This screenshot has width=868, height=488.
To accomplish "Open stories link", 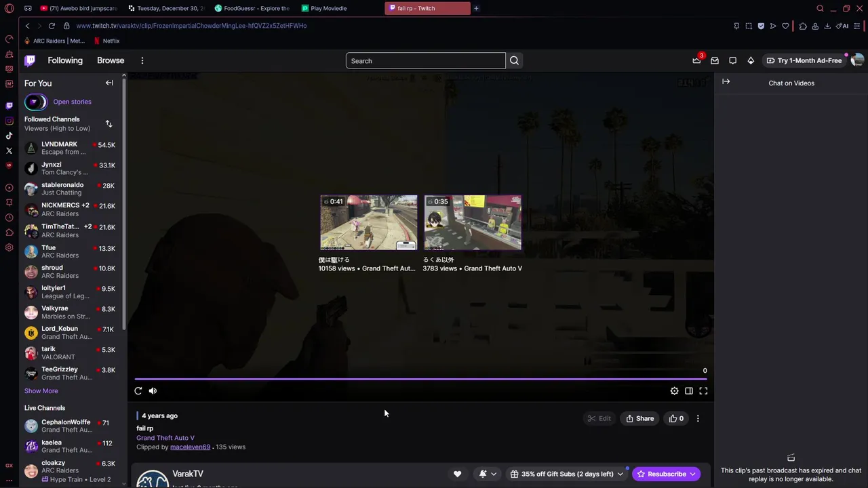I will (x=72, y=102).
